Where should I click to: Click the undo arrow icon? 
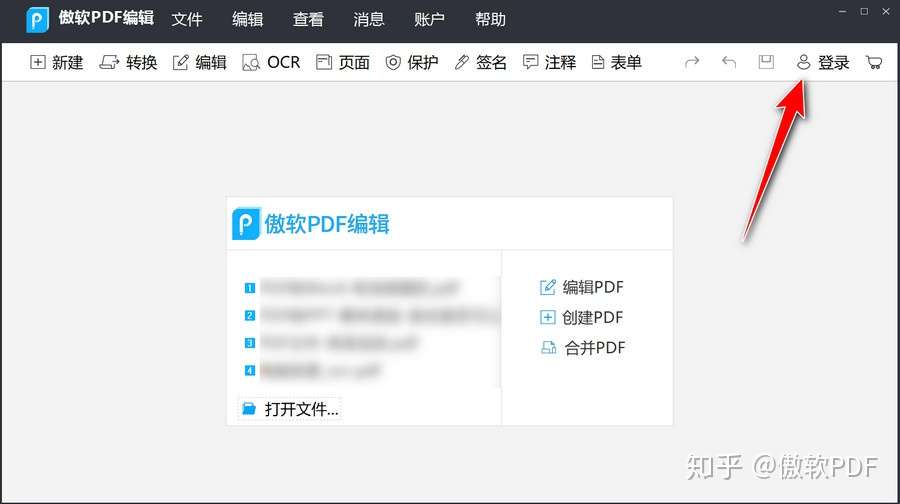coord(729,61)
